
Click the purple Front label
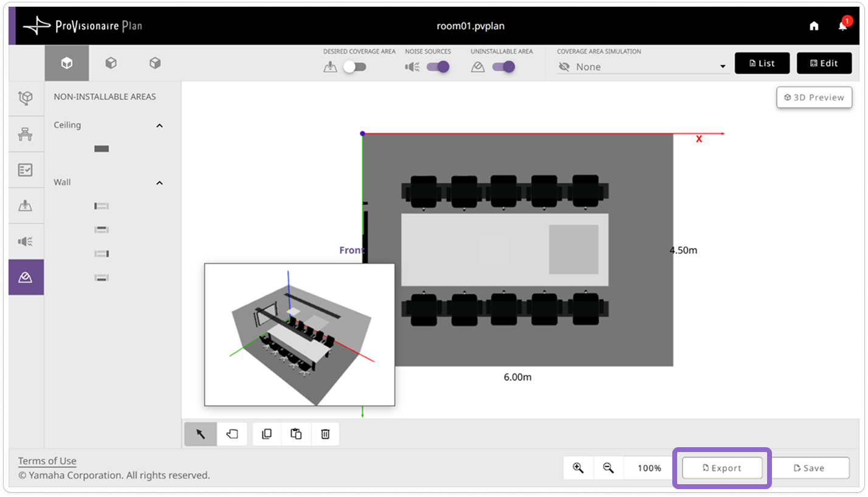click(x=351, y=250)
